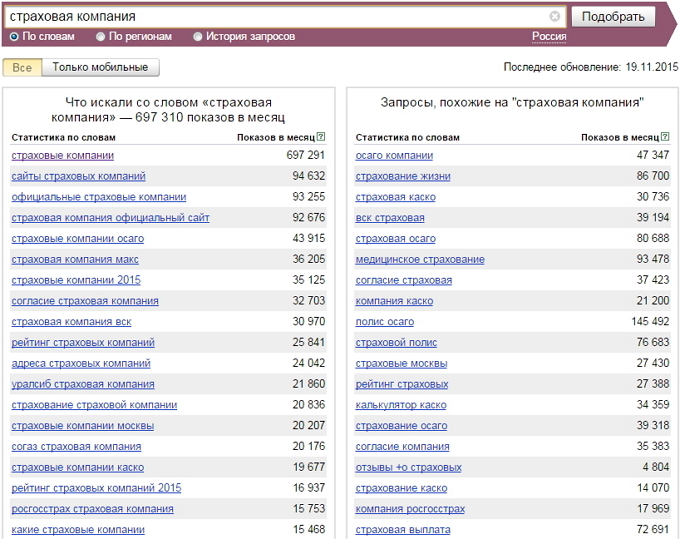Open the 'согласие компания' link

pyautogui.click(x=402, y=447)
